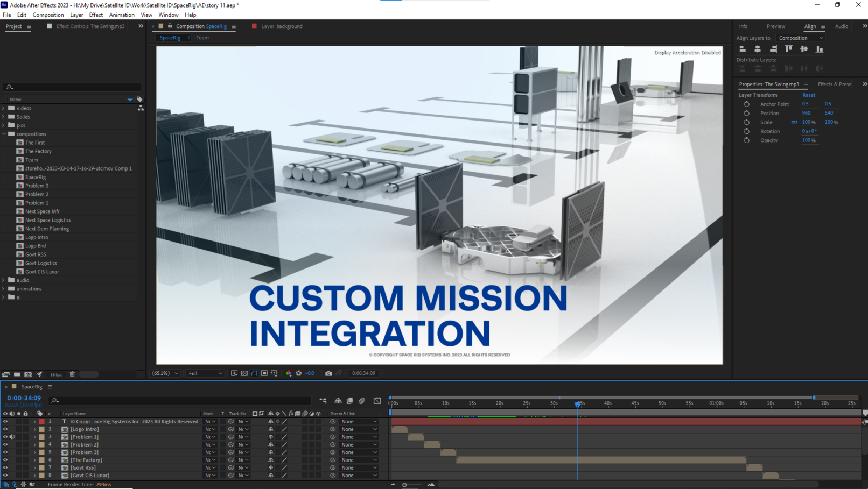Take a snapshot with the camera icon
The width and height of the screenshot is (868, 489).
coord(328,373)
